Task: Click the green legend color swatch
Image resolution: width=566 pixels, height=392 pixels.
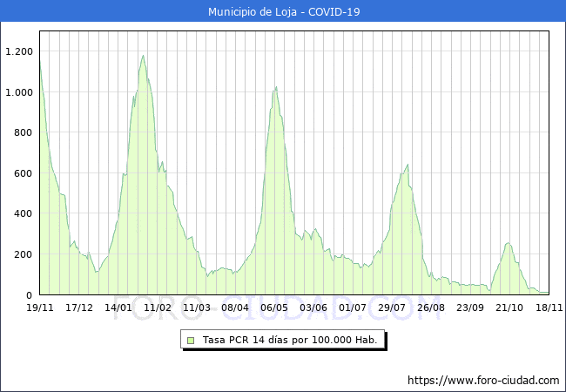Action: click(x=191, y=340)
